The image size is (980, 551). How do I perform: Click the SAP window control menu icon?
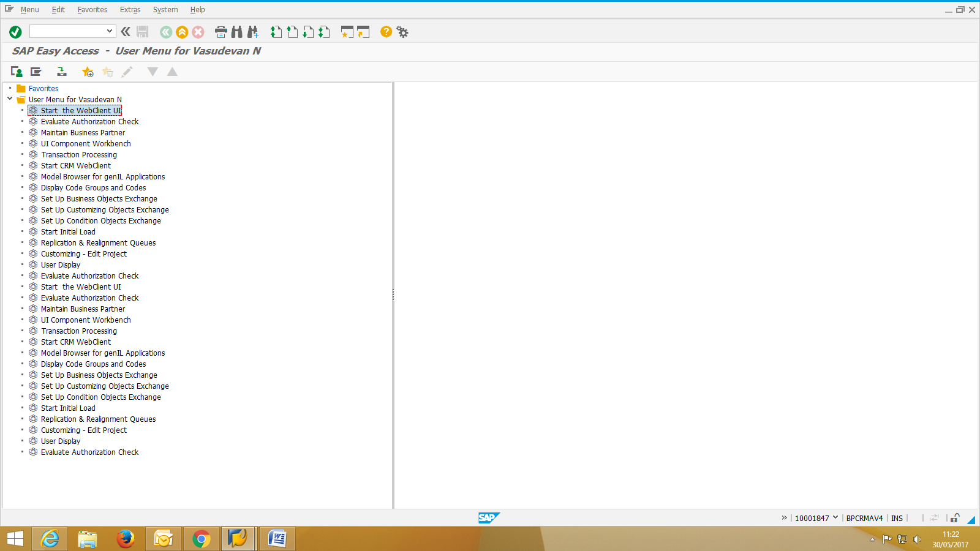9,9
